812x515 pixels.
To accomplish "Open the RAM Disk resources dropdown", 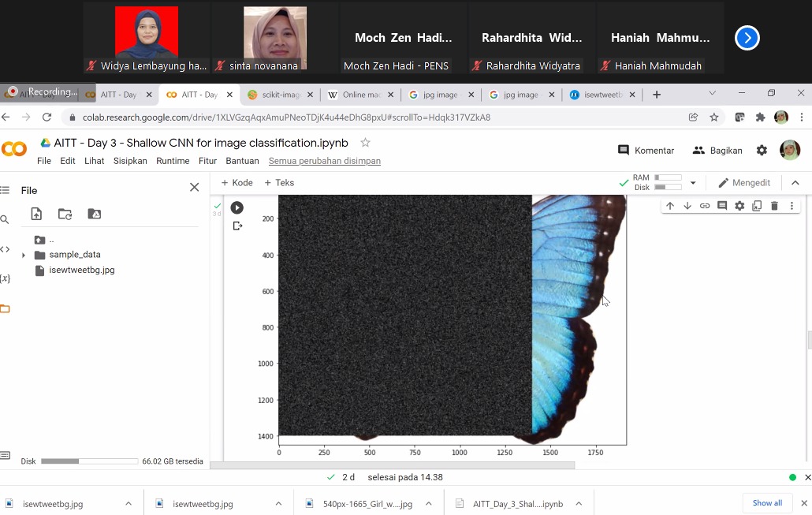I will (x=693, y=182).
